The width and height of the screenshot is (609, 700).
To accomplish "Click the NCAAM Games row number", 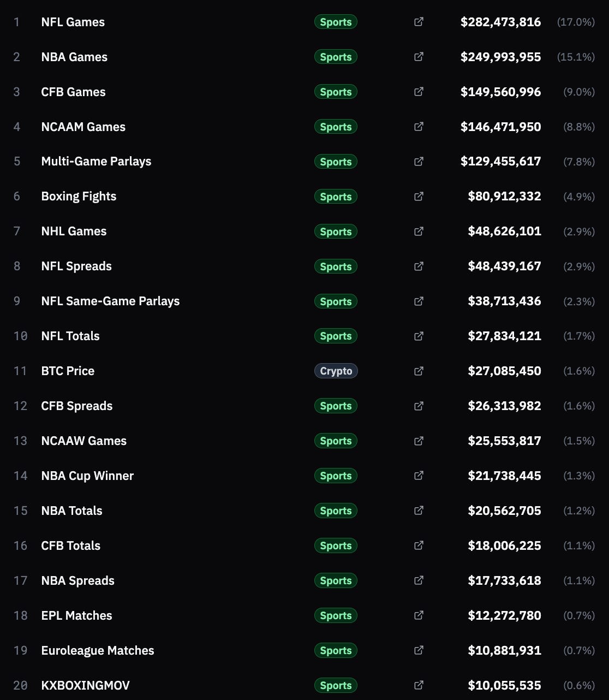I will tap(17, 127).
